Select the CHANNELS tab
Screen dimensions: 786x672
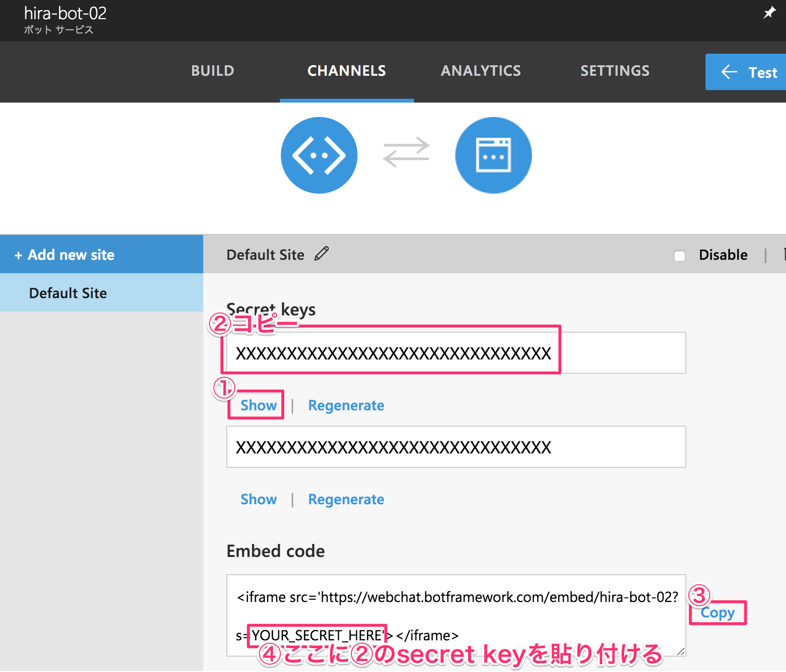pyautogui.click(x=347, y=70)
